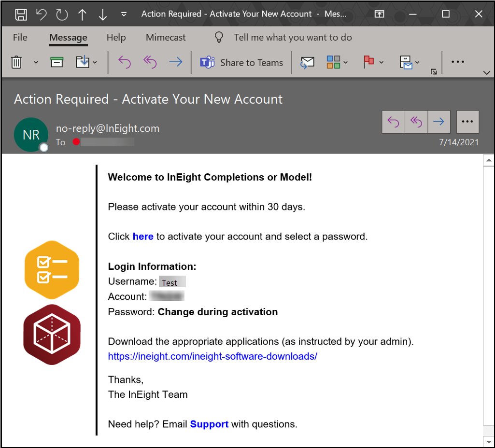Click the Undo icon in the title bar
Image resolution: width=495 pixels, height=448 pixels.
coord(42,14)
